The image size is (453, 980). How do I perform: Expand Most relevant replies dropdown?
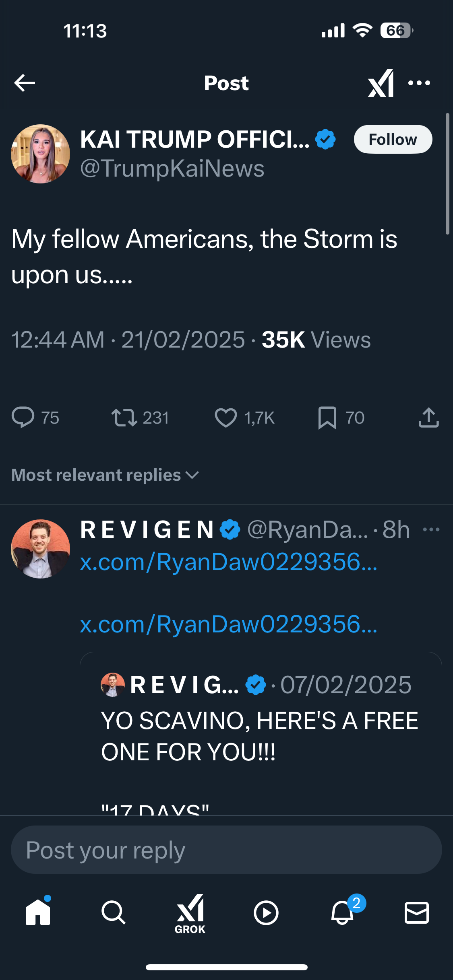tap(105, 475)
